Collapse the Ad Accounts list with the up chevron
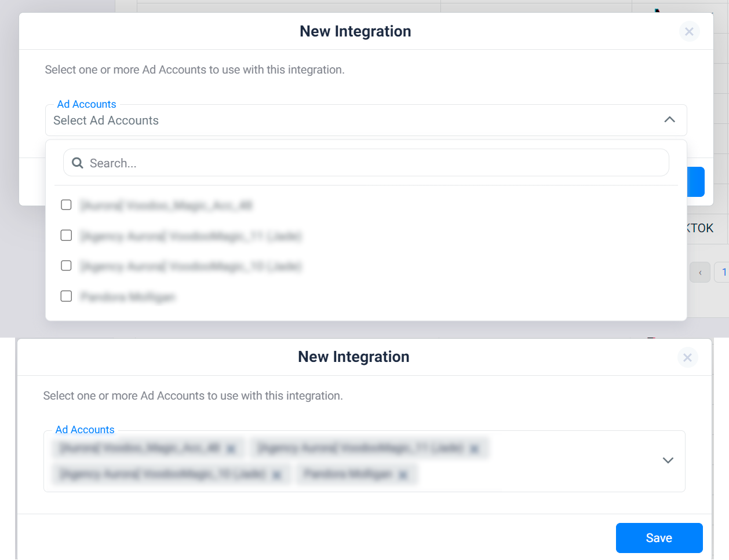The height and width of the screenshot is (560, 729). 669,119
